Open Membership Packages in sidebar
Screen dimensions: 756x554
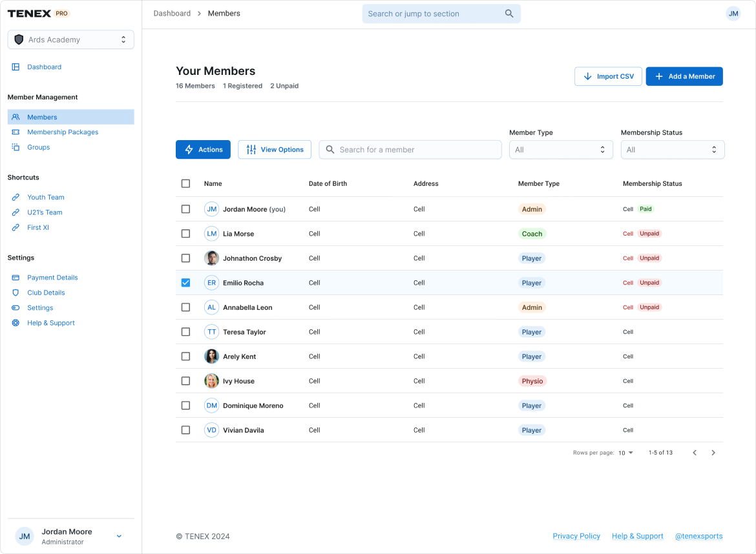click(x=63, y=132)
